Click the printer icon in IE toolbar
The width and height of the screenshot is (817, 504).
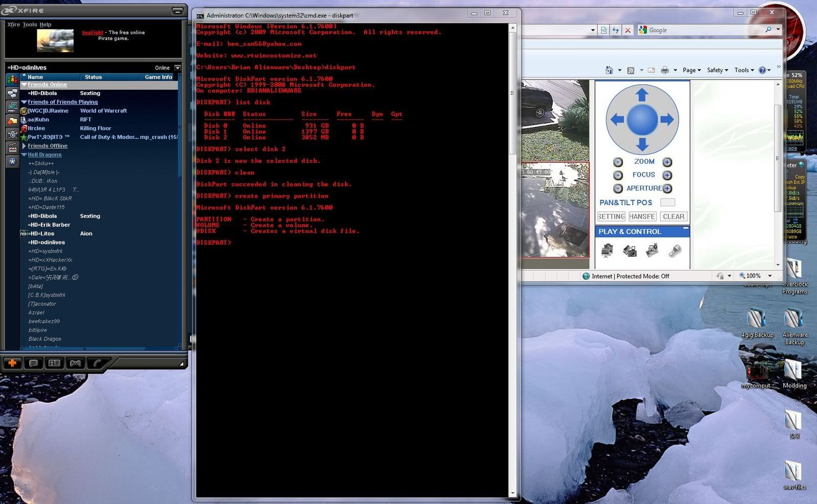pyautogui.click(x=664, y=70)
